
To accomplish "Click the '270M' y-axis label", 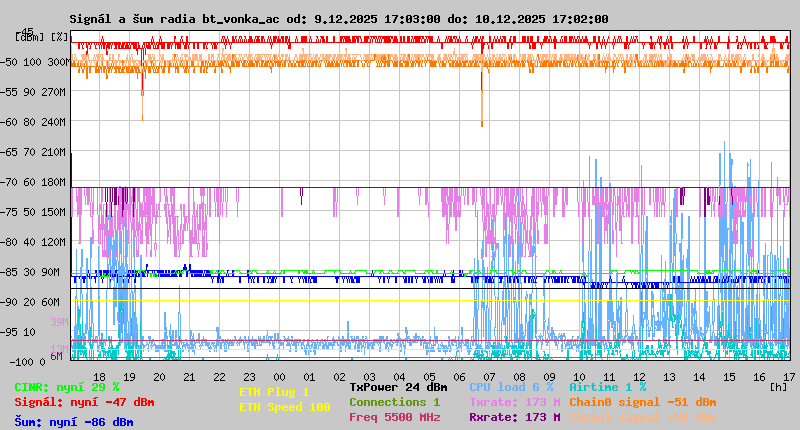I will (55, 92).
